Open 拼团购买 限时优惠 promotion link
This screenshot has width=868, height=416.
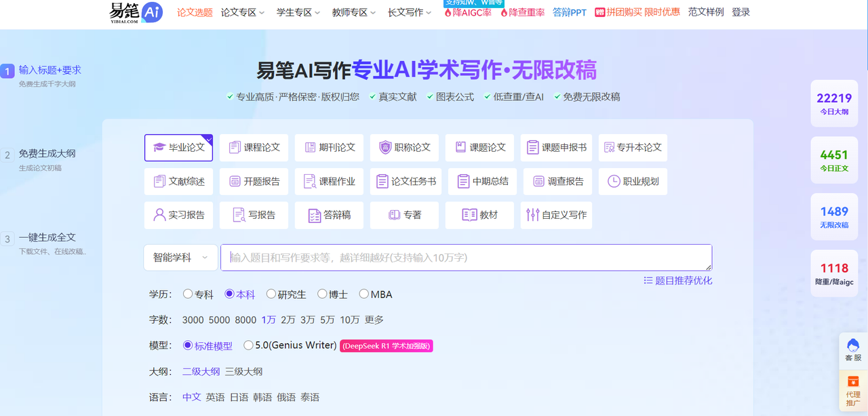click(637, 12)
